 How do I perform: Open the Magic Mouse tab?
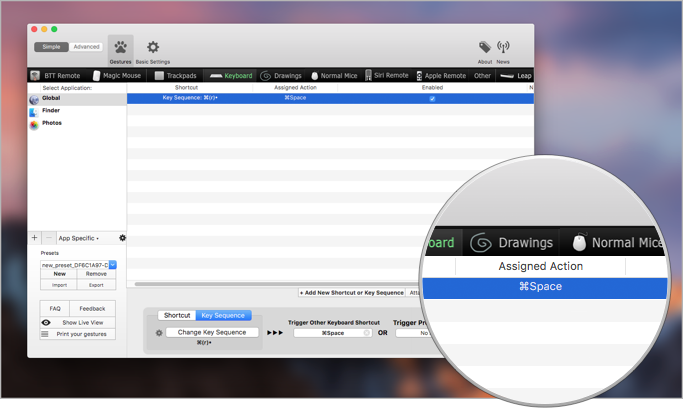[x=117, y=76]
